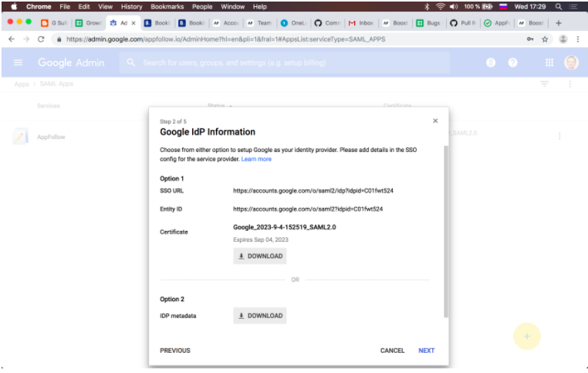Download the IDP metadata file
Image resolution: width=588 pixels, height=373 pixels.
click(x=260, y=316)
